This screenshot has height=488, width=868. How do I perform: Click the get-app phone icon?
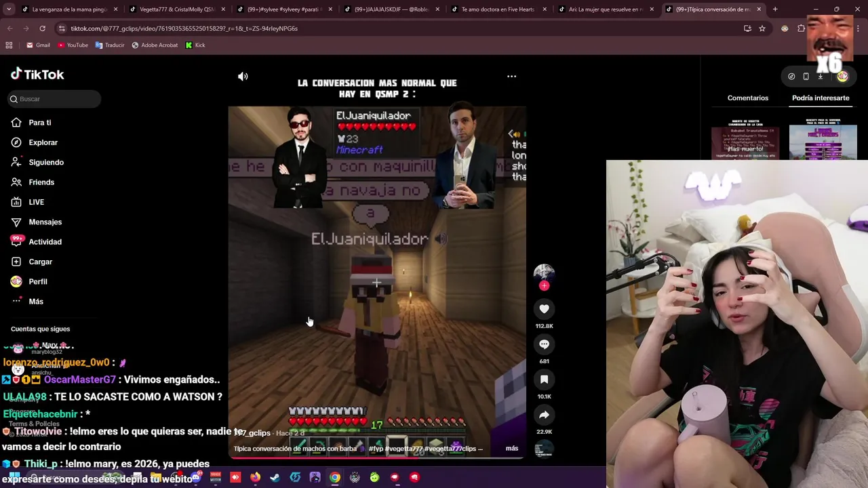coord(806,77)
